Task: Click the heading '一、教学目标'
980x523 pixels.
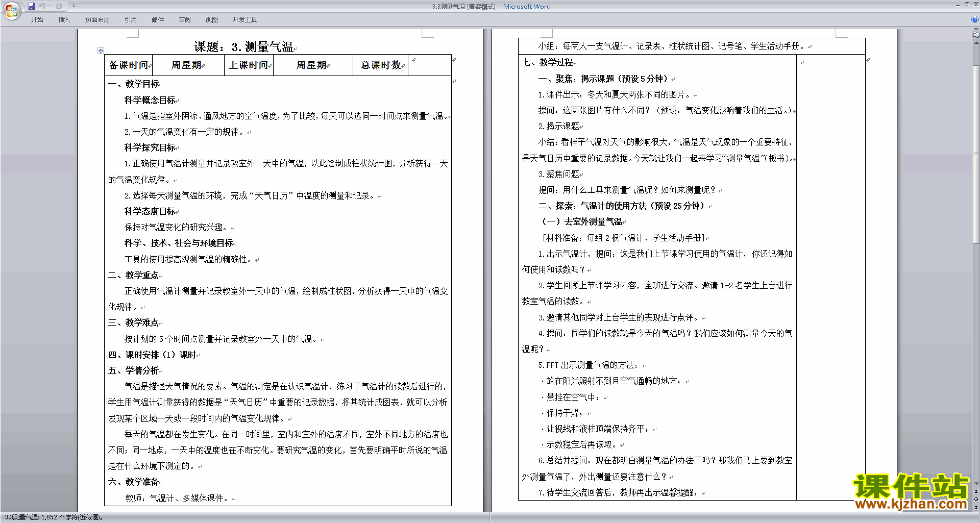Action: click(x=134, y=84)
